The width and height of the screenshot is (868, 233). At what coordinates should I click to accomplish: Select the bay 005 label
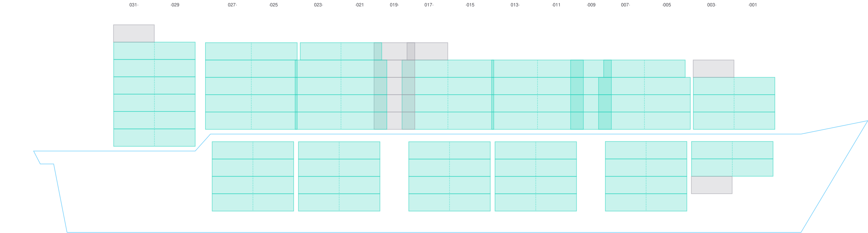point(667,5)
